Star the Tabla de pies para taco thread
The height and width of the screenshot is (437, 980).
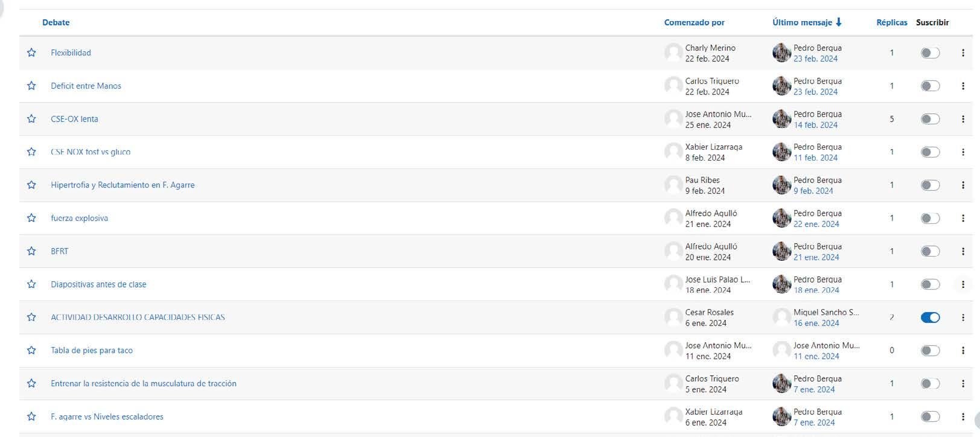click(31, 350)
